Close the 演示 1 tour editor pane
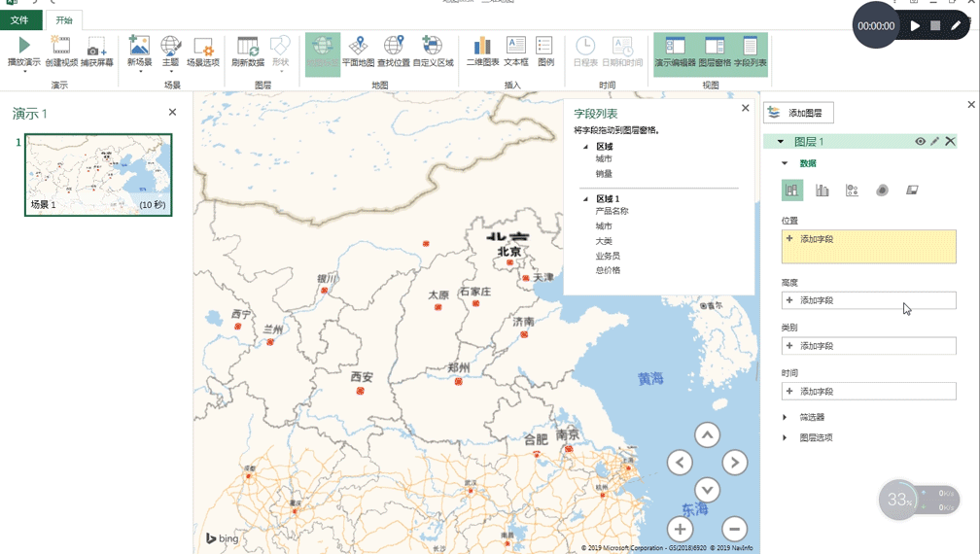980x554 pixels. click(172, 112)
